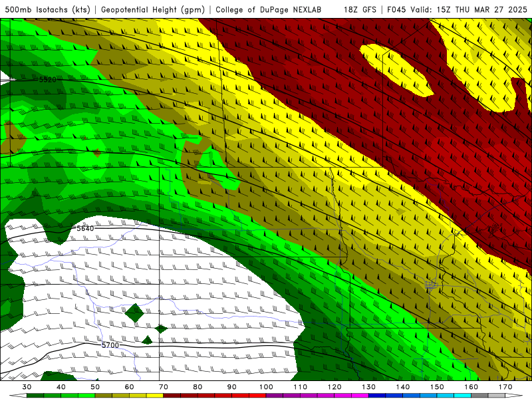This screenshot has height=399, width=532.
Task: Click the 150 value on the color scale
Action: pyautogui.click(x=438, y=387)
